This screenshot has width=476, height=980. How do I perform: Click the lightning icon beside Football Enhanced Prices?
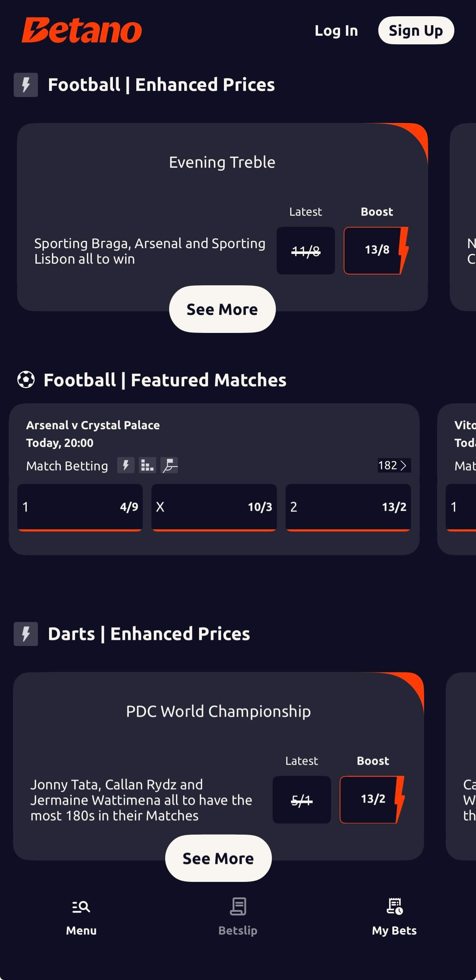[26, 85]
